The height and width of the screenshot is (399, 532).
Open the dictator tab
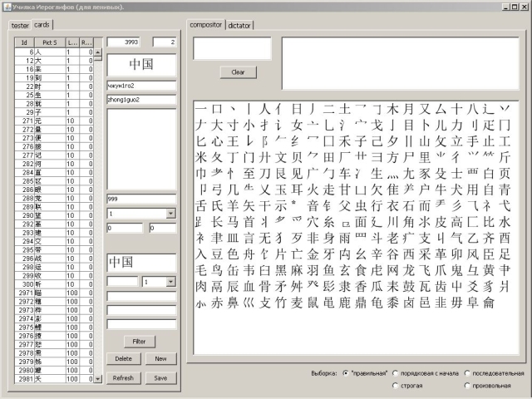239,26
